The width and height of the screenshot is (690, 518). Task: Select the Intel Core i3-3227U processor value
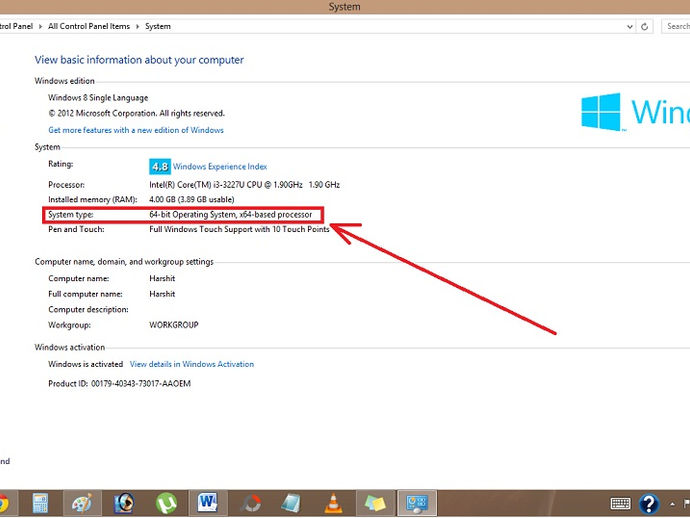(x=245, y=185)
